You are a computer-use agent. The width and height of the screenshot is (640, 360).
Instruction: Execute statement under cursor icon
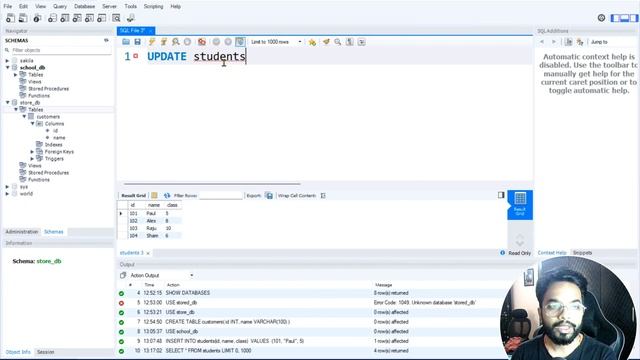point(164,42)
